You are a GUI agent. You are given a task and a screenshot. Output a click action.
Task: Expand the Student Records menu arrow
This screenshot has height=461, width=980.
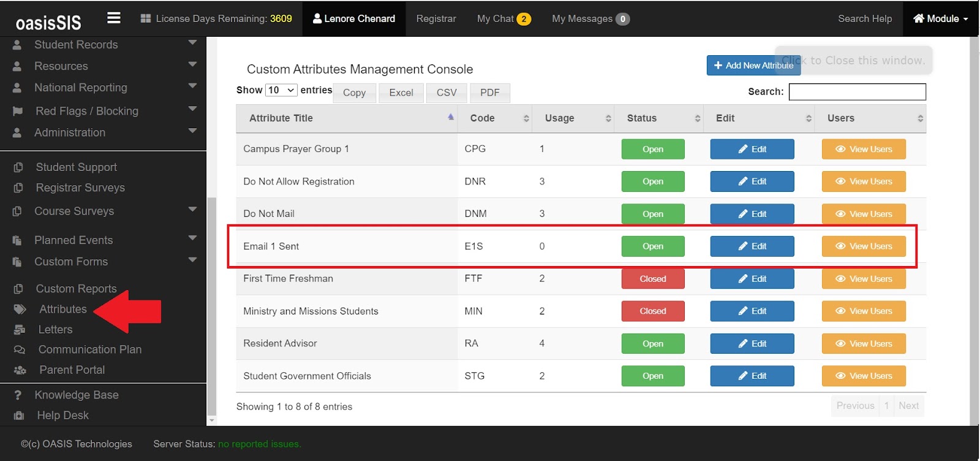coord(192,43)
